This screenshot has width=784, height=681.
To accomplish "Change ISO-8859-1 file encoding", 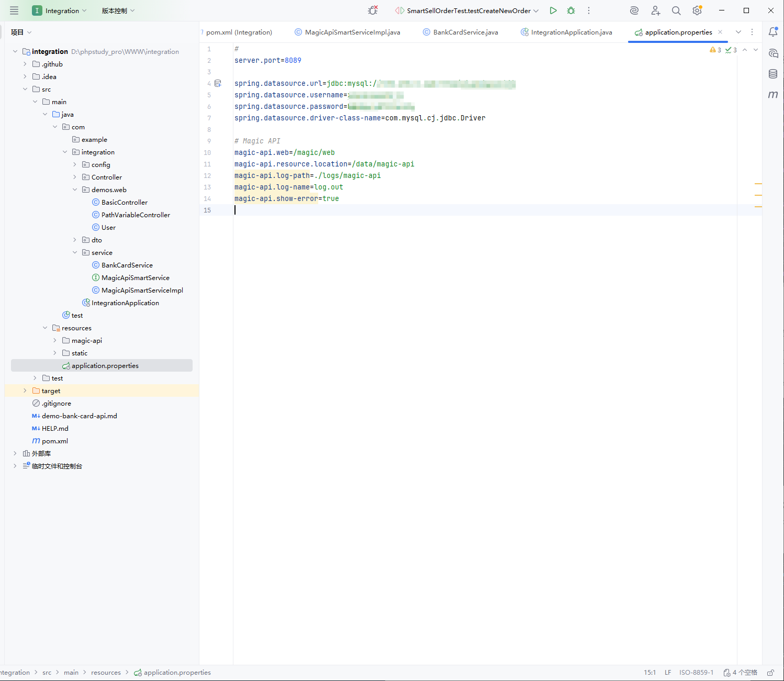I will [x=696, y=673].
